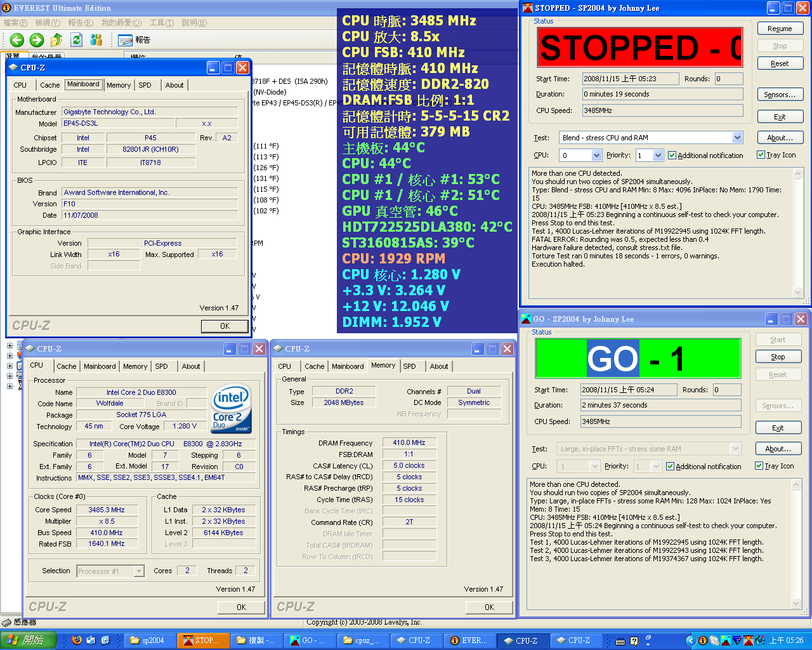Click OK in the CPU-Z Mainboard window
The height and width of the screenshot is (650, 812).
coord(225,326)
